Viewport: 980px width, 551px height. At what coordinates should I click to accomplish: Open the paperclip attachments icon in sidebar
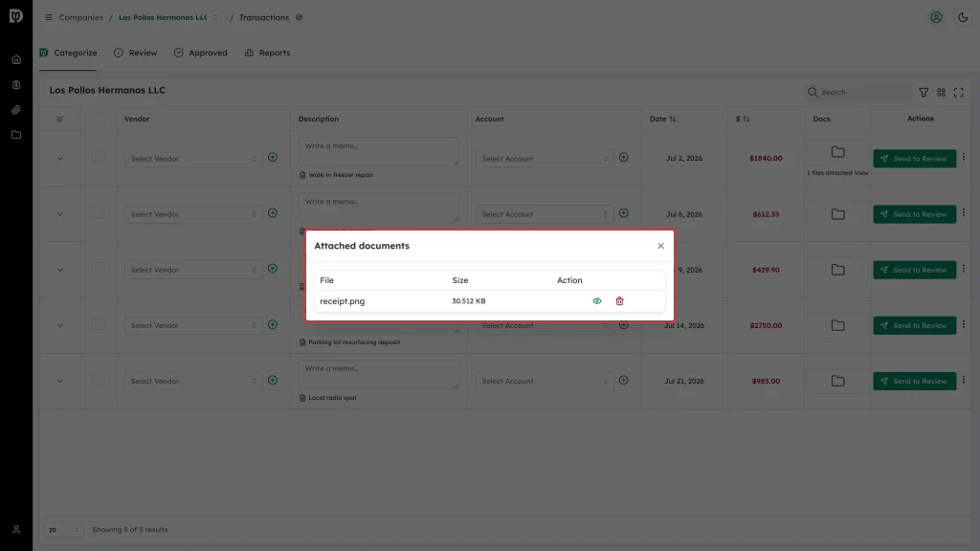click(x=16, y=110)
